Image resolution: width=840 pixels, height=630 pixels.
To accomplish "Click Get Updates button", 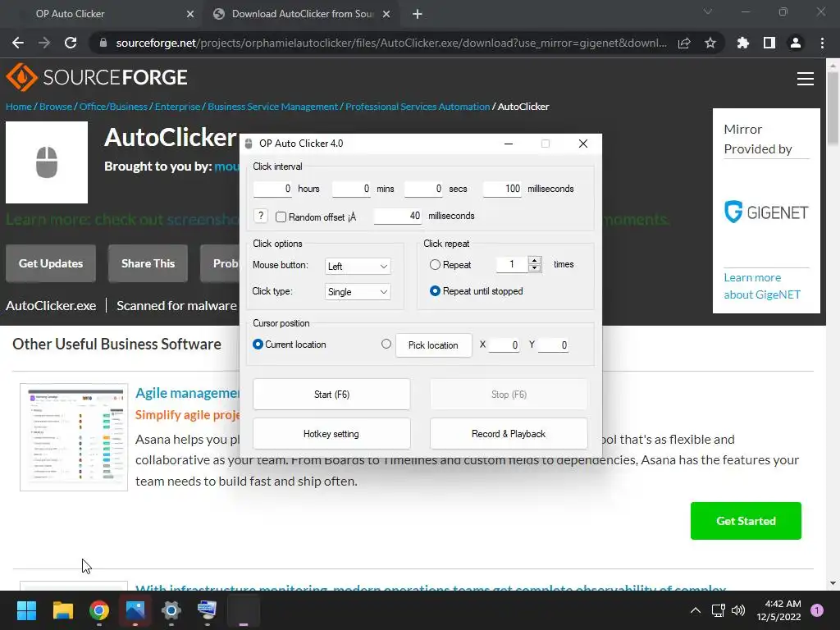I will [51, 263].
